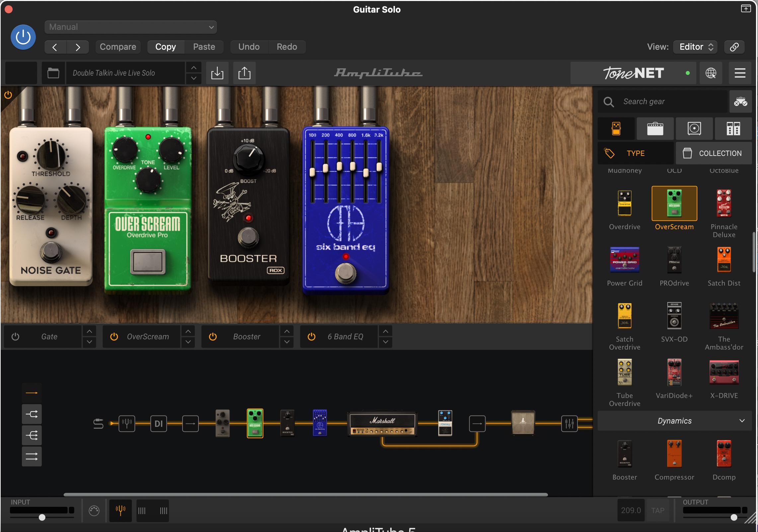This screenshot has height=532, width=758.
Task: Select the Power Grid pedal
Action: [x=625, y=260]
